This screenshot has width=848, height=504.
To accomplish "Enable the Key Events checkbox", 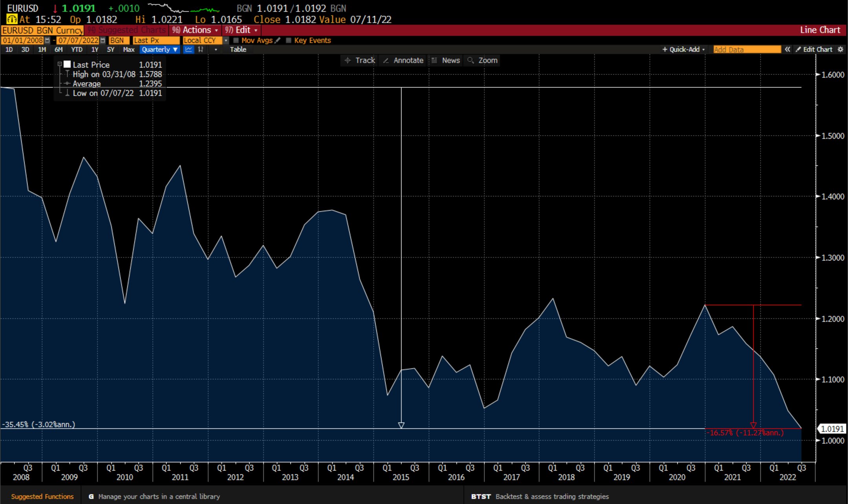I will [x=289, y=40].
